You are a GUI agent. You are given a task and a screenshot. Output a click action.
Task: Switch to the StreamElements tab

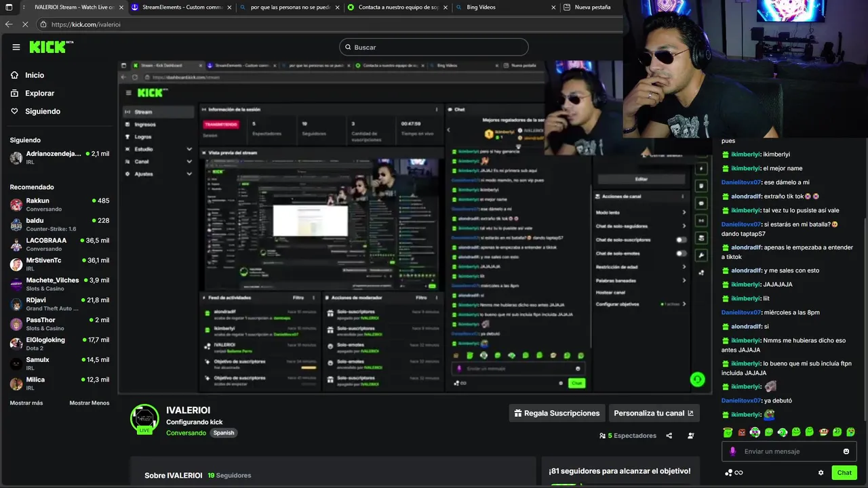pyautogui.click(x=181, y=7)
